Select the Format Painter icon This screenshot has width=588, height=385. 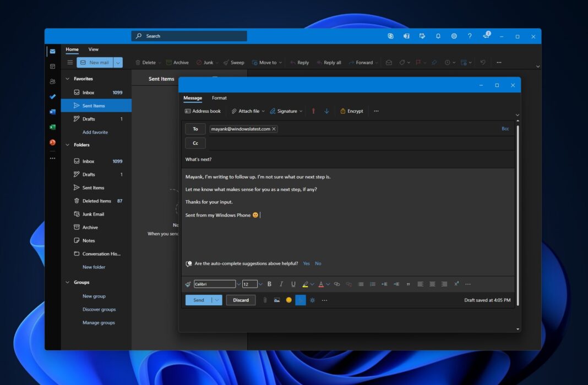[x=187, y=284]
